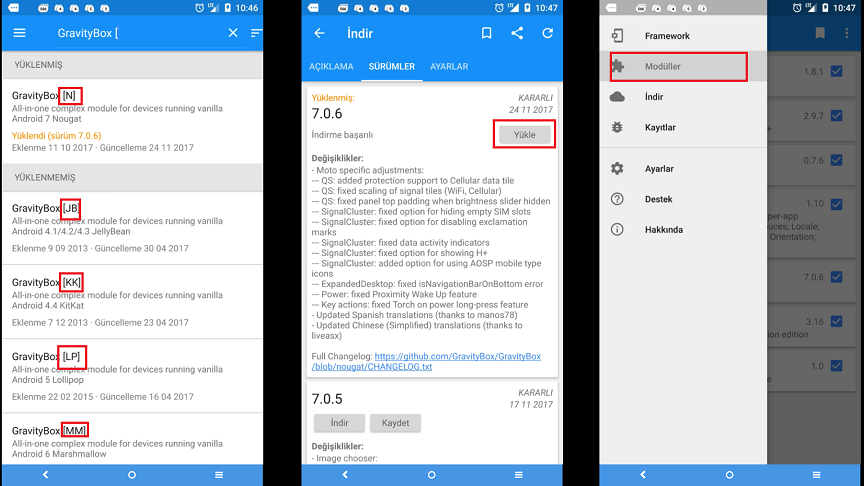Open Destek from the drawer menu
The image size is (864, 486).
click(x=683, y=199)
